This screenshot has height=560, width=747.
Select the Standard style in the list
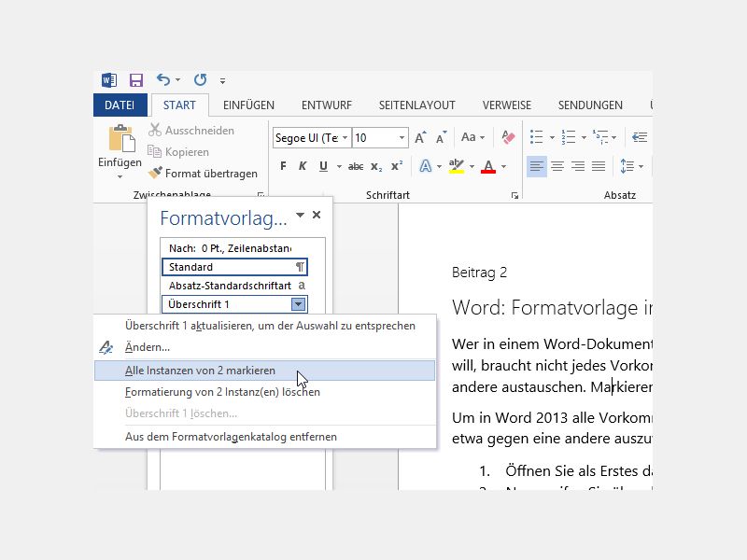pos(235,267)
